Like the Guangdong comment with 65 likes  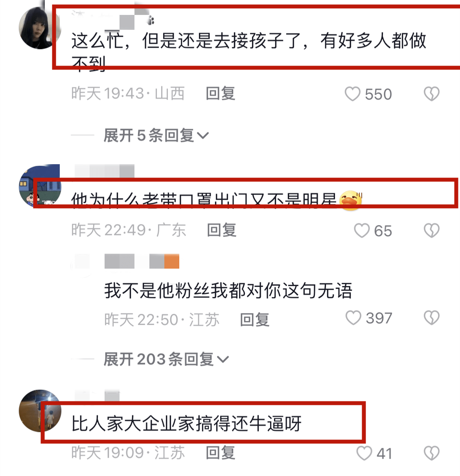point(362,231)
